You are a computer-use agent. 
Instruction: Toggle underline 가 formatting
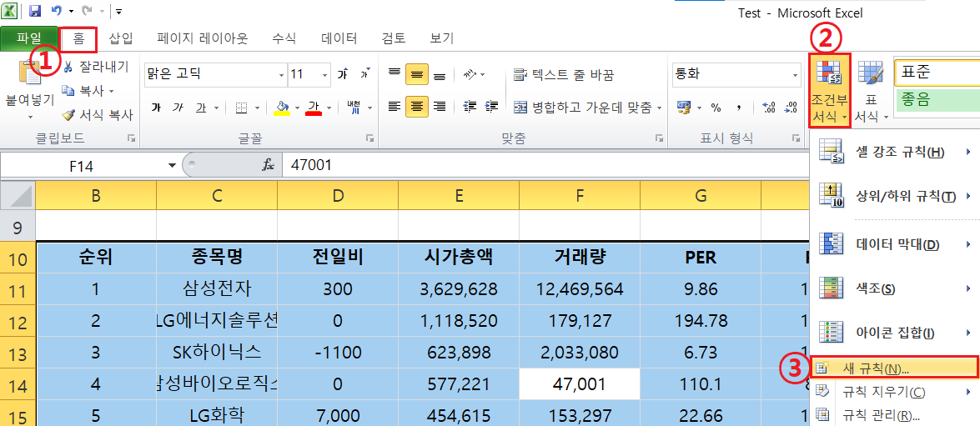point(201,108)
